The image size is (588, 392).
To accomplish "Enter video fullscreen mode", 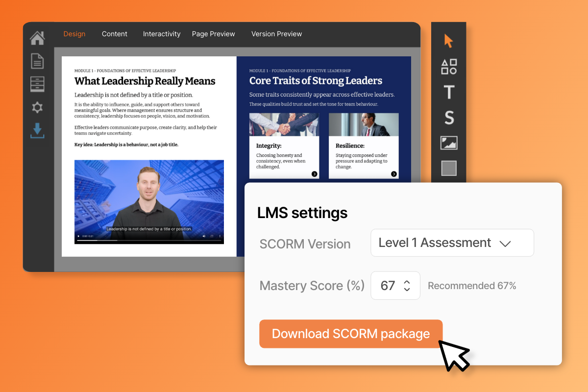I will click(x=212, y=236).
